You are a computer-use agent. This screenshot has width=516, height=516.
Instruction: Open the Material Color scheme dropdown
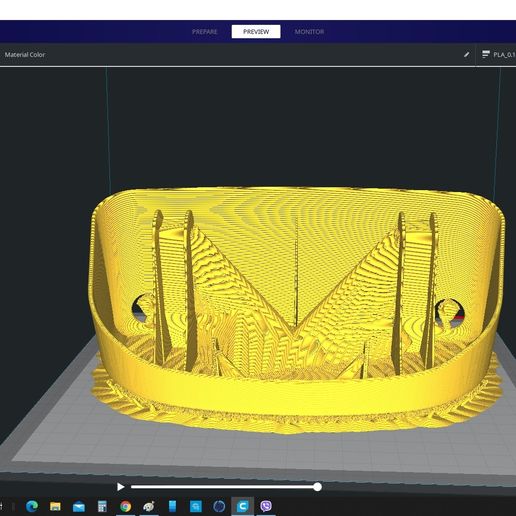(25, 55)
